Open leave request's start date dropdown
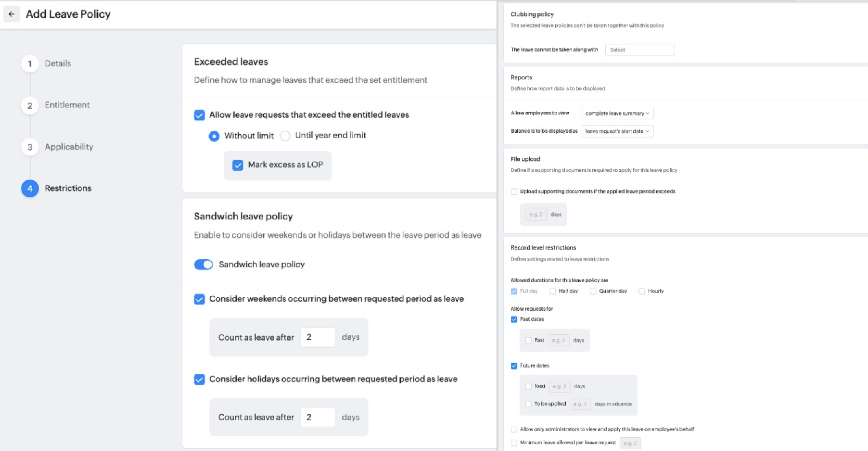 617,131
